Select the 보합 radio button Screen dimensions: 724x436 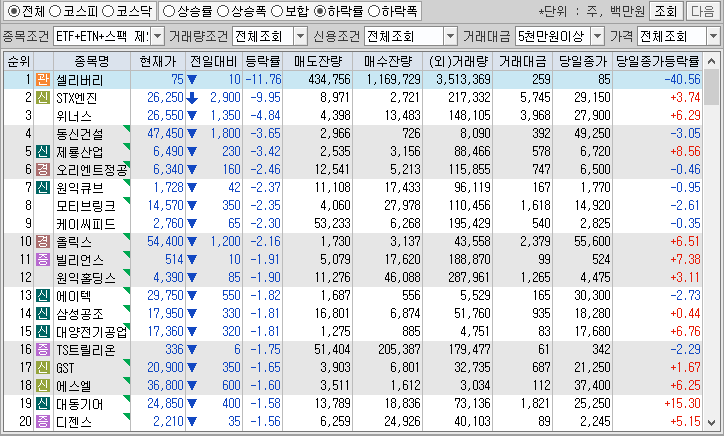coord(277,11)
